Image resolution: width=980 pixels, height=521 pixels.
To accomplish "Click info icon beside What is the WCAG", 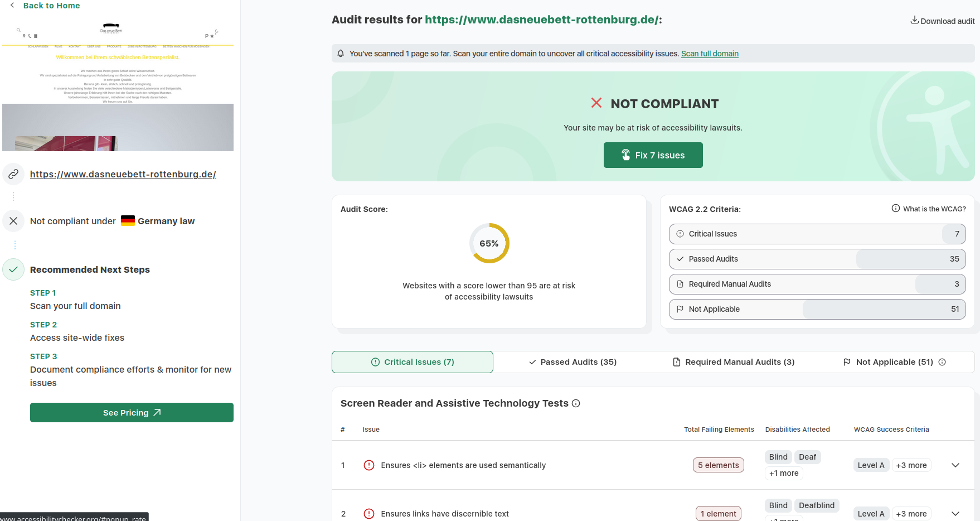I will point(895,209).
